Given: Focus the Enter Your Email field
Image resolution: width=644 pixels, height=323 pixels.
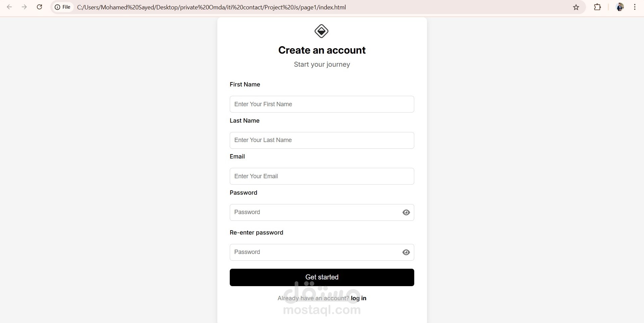Looking at the screenshot, I should pyautogui.click(x=322, y=176).
